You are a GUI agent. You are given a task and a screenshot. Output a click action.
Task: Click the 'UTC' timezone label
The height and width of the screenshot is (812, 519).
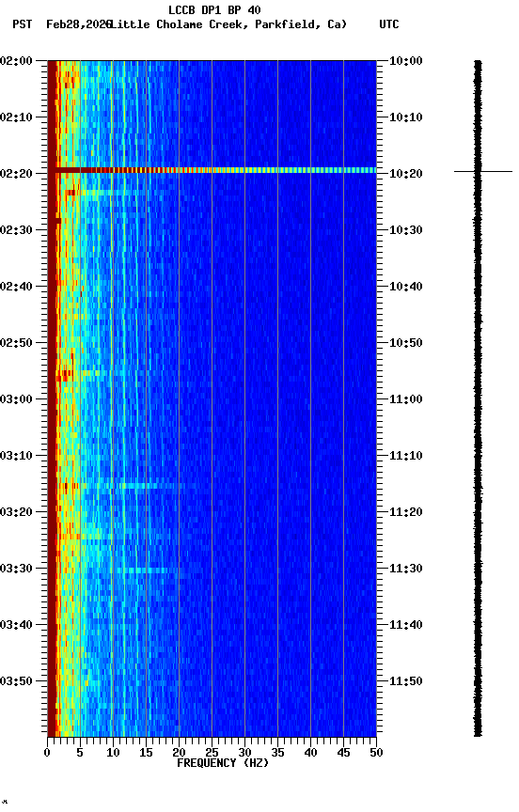click(389, 24)
